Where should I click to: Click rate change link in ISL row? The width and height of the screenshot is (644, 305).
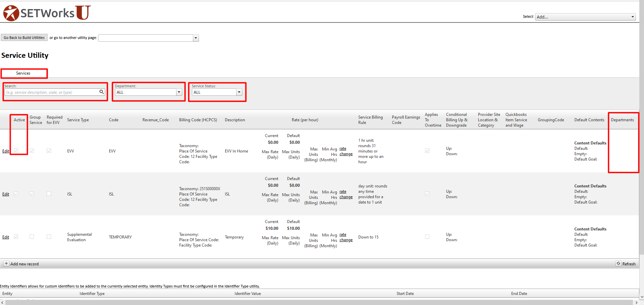[346, 194]
